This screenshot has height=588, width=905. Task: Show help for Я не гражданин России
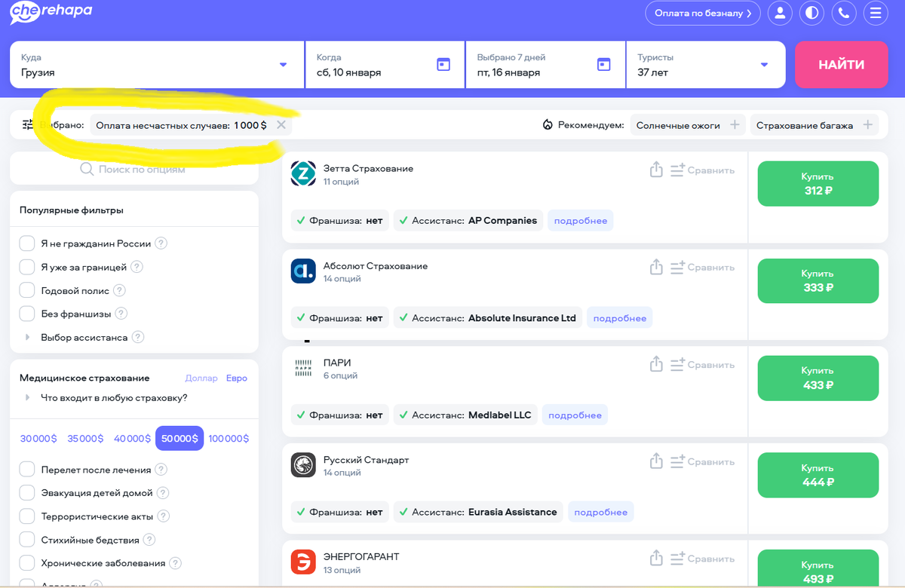coord(161,243)
